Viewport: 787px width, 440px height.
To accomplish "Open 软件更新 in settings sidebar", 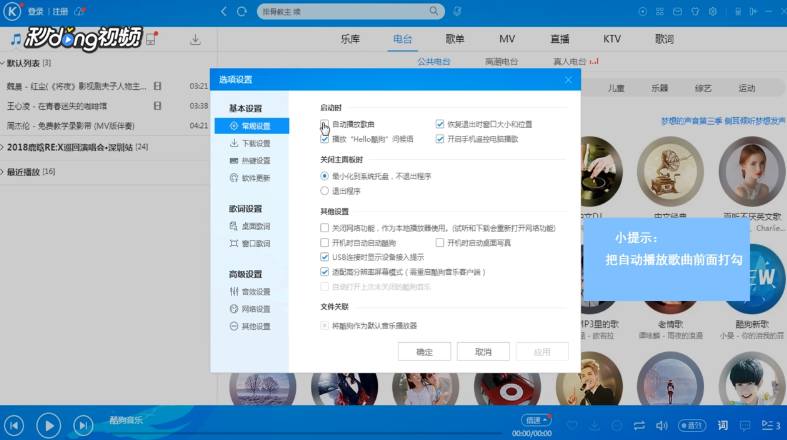I will point(251,178).
